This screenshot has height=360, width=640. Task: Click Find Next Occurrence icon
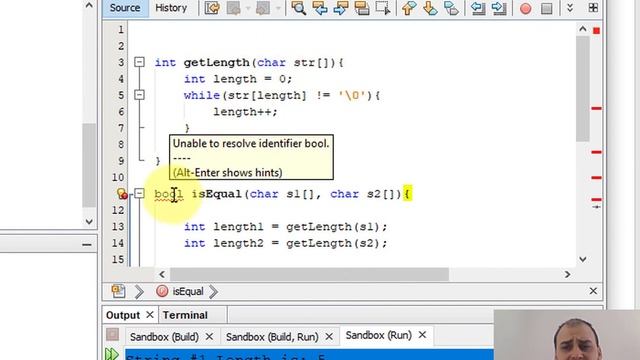pos(341,8)
